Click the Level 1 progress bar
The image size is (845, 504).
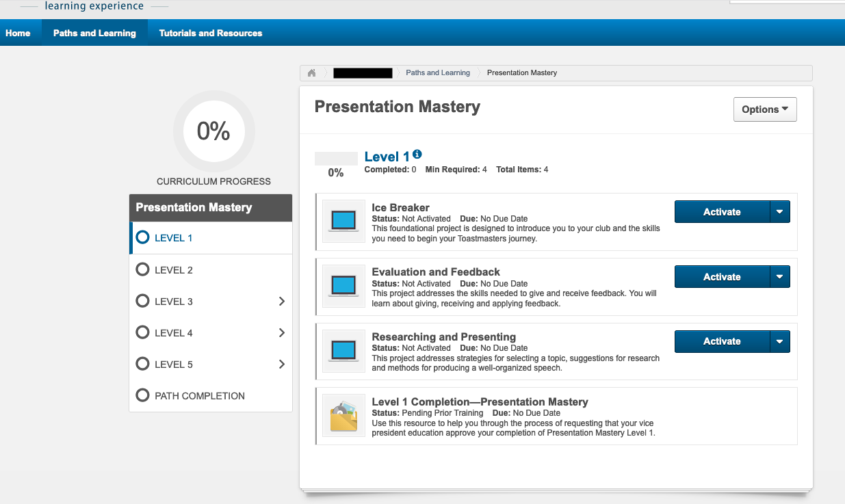tap(336, 159)
